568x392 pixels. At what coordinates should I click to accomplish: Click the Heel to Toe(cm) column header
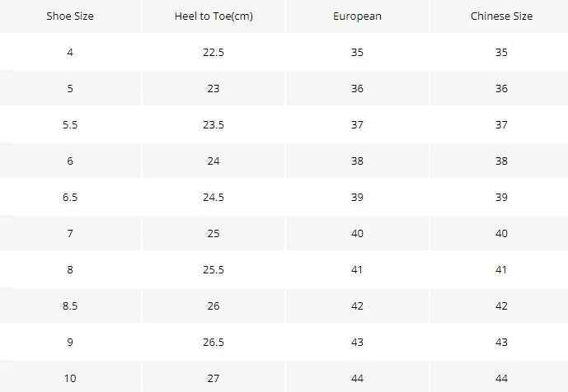(x=214, y=16)
